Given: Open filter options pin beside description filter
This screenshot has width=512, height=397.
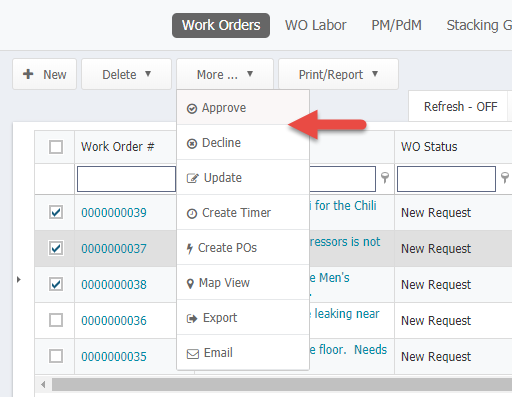Looking at the screenshot, I should pyautogui.click(x=385, y=177).
